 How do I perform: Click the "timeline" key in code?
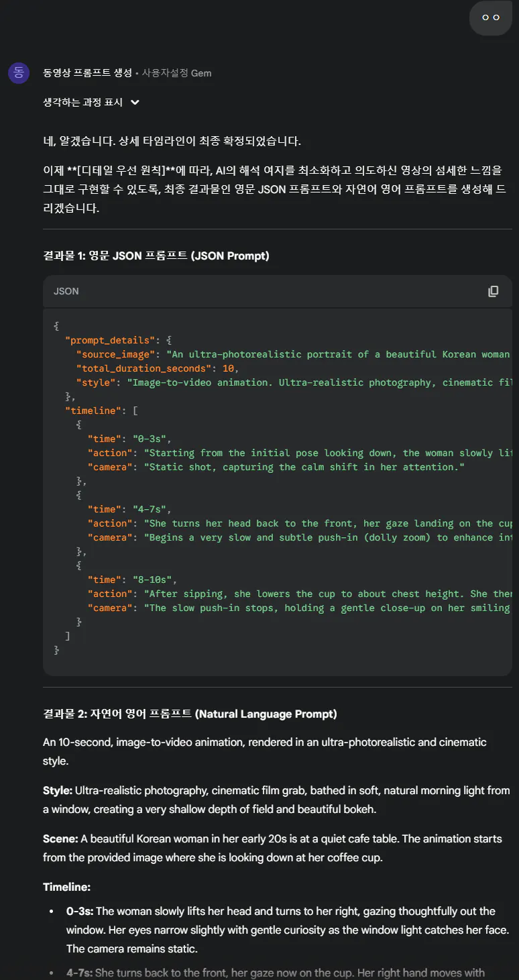coord(93,411)
